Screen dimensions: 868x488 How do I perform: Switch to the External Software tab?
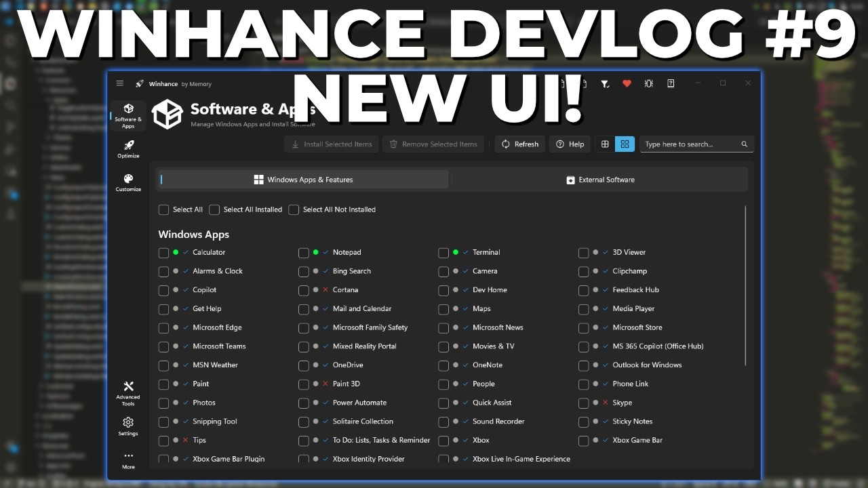pyautogui.click(x=600, y=180)
